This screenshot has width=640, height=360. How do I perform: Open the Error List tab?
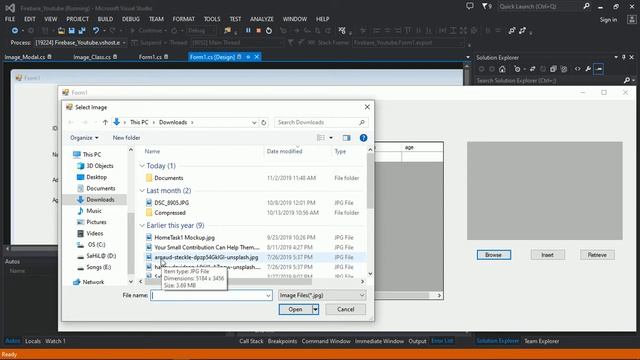(x=442, y=341)
